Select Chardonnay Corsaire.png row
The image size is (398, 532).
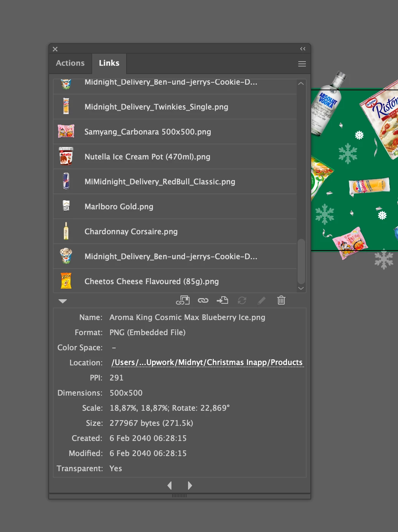pos(175,232)
